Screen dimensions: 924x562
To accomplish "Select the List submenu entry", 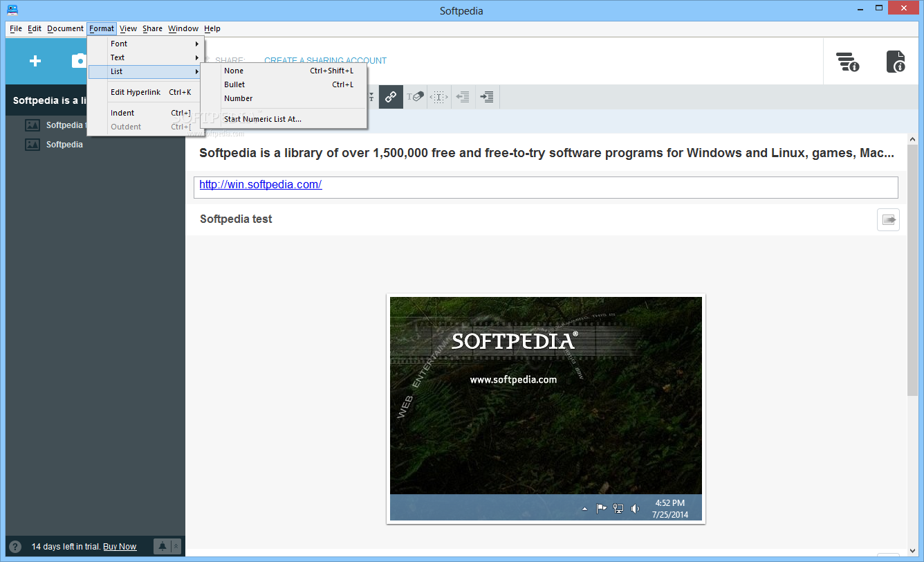I will pos(146,71).
